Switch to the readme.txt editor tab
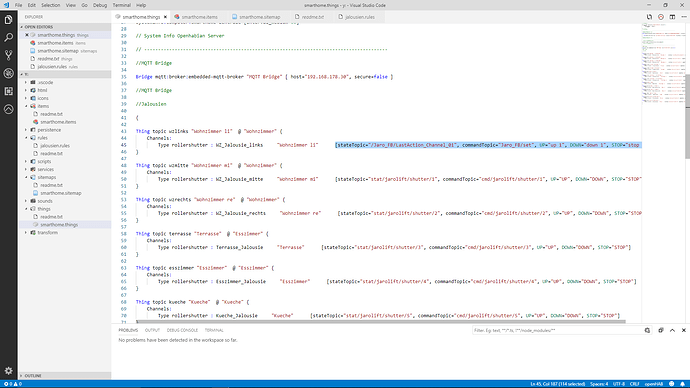 pos(312,17)
